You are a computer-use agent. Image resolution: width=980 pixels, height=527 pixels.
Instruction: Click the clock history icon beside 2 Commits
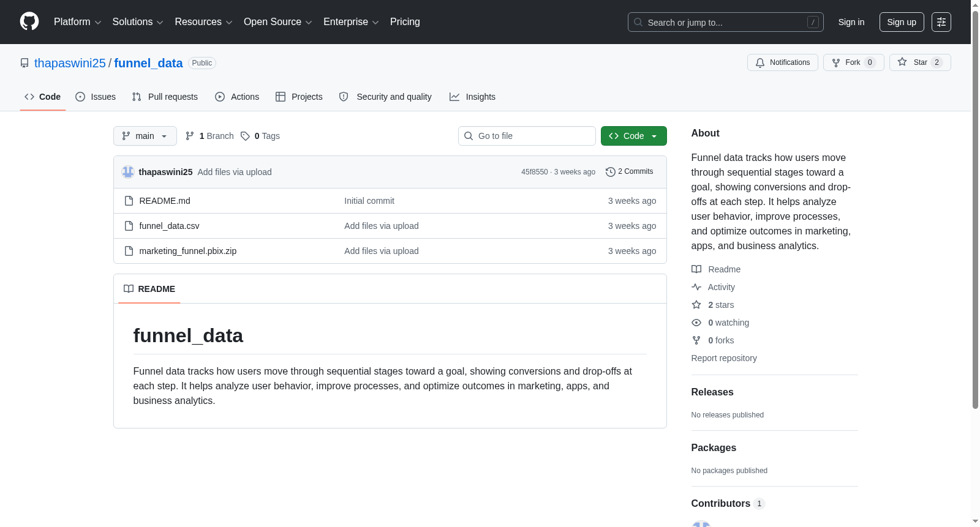[x=610, y=172]
